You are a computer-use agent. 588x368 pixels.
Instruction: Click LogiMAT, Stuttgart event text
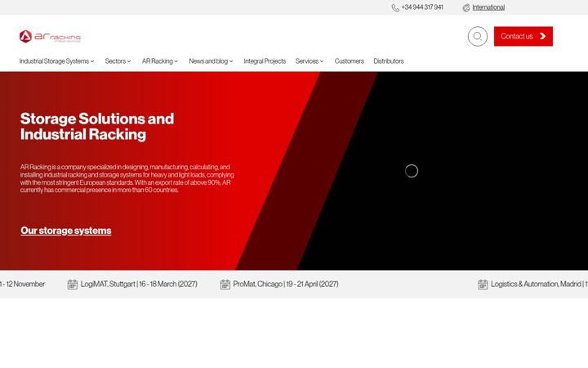[139, 284]
